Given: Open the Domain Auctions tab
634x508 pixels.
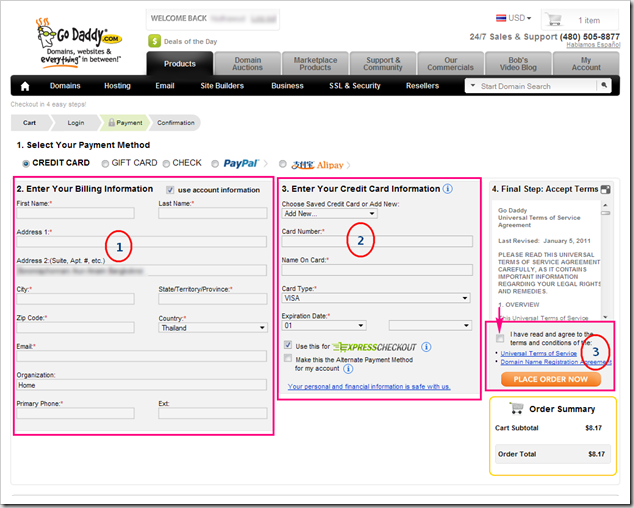Looking at the screenshot, I should click(x=247, y=64).
